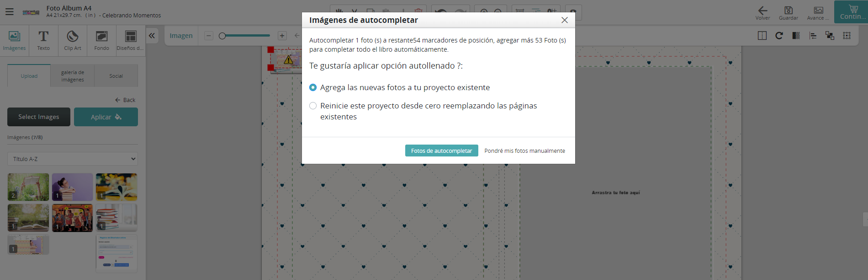Select stacked colorful books thumbnail
The height and width of the screenshot is (280, 868).
point(116,218)
